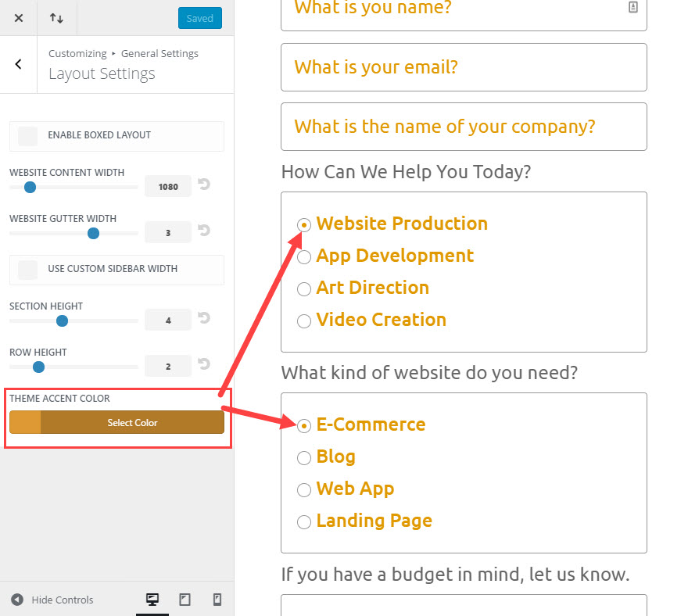688x616 pixels.
Task: Go back to General Settings
Action: pos(19,64)
